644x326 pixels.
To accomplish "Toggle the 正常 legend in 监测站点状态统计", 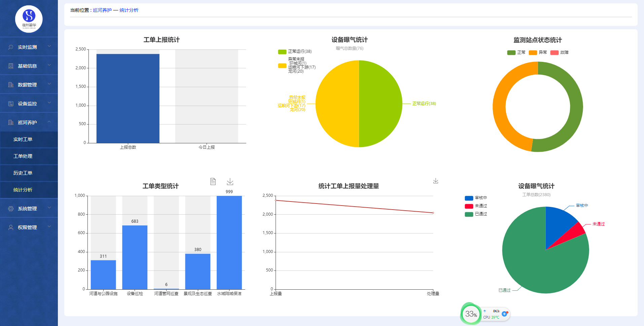I will point(516,52).
